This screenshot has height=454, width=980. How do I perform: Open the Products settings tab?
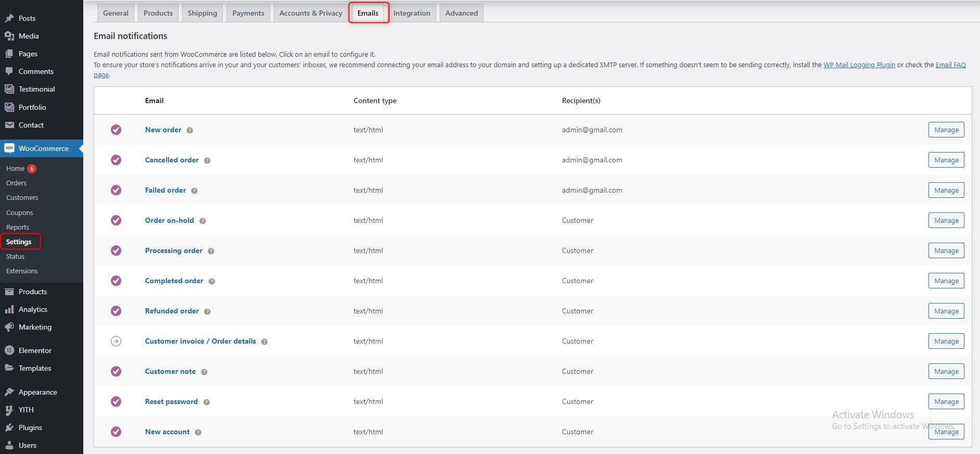tap(158, 13)
